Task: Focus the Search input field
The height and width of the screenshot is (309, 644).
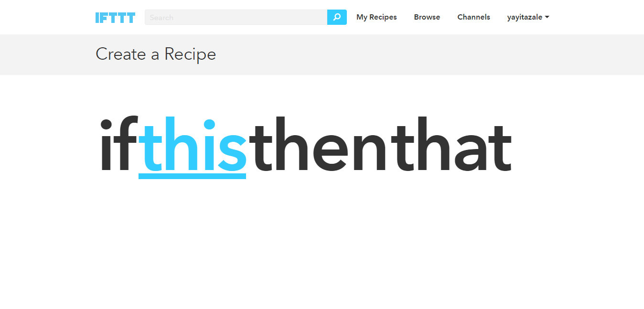Action: 236,17
